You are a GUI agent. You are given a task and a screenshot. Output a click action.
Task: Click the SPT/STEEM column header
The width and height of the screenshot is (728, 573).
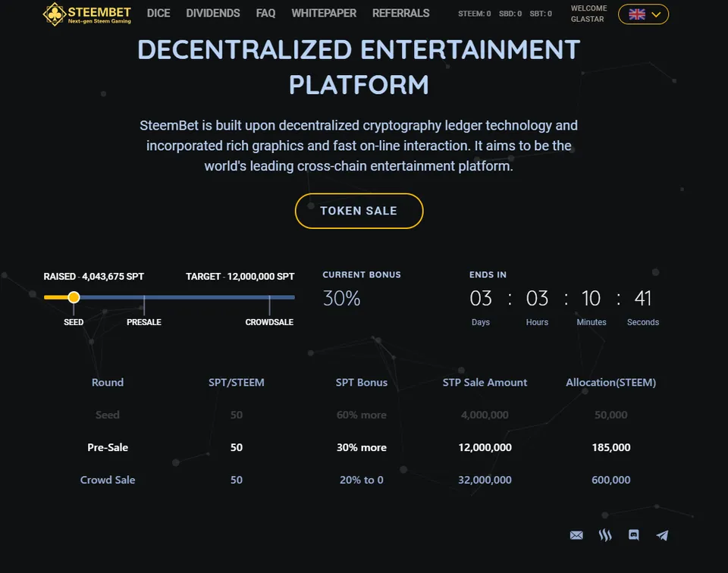coord(237,382)
